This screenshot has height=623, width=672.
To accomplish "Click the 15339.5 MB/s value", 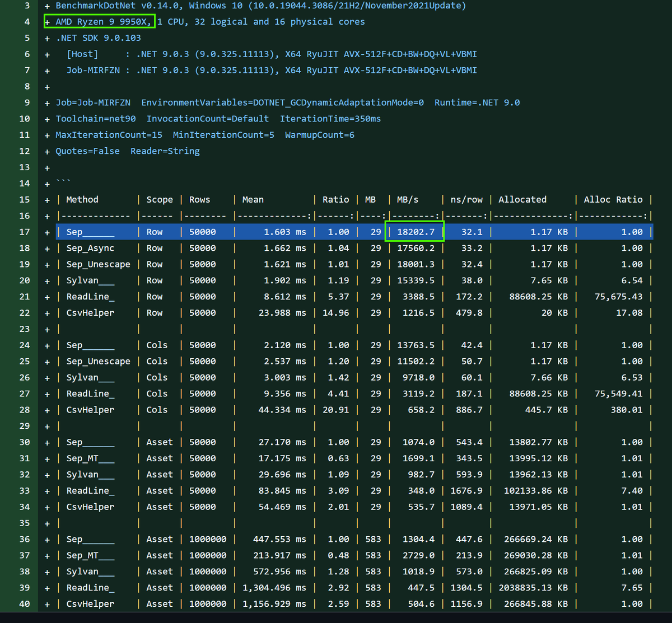I will click(416, 280).
